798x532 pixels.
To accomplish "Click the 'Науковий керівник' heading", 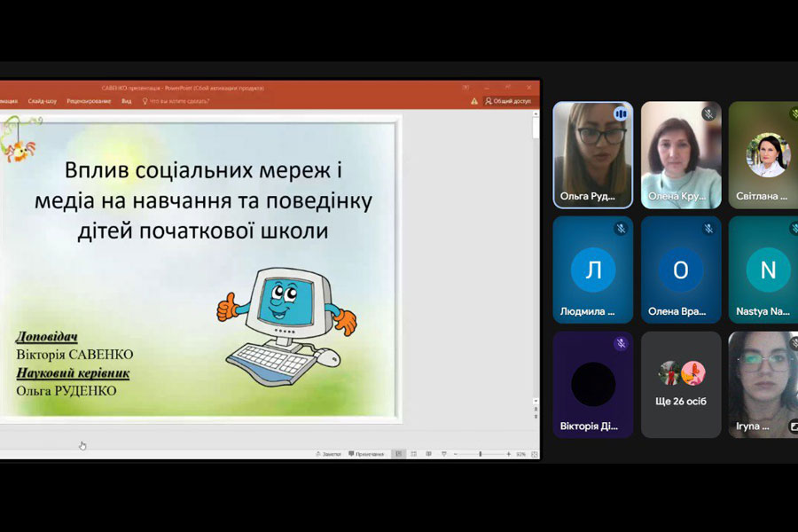I will (73, 372).
